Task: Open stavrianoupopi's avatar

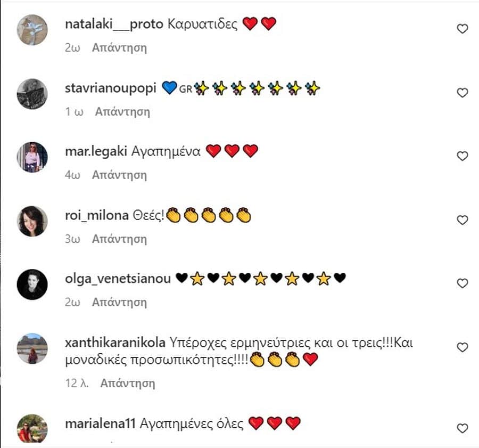Action: click(32, 94)
